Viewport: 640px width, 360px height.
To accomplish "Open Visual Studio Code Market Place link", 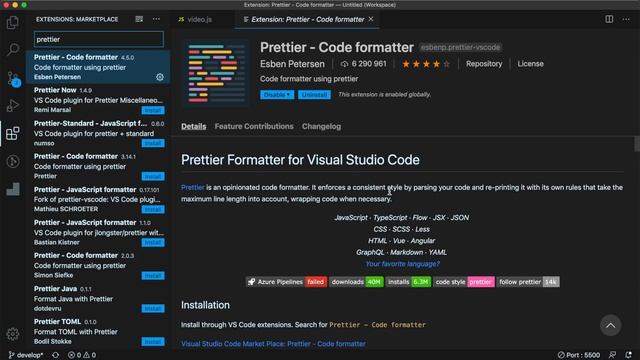I will tap(273, 344).
